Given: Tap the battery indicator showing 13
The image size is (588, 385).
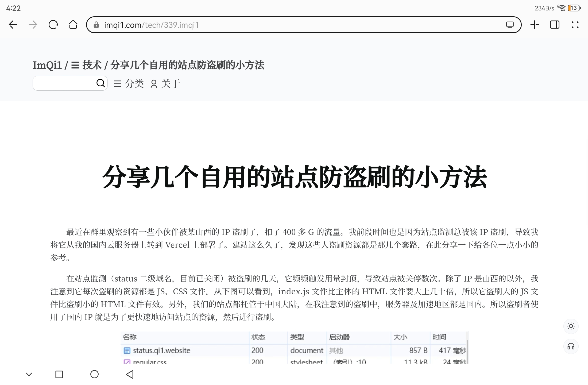Looking at the screenshot, I should pos(574,8).
